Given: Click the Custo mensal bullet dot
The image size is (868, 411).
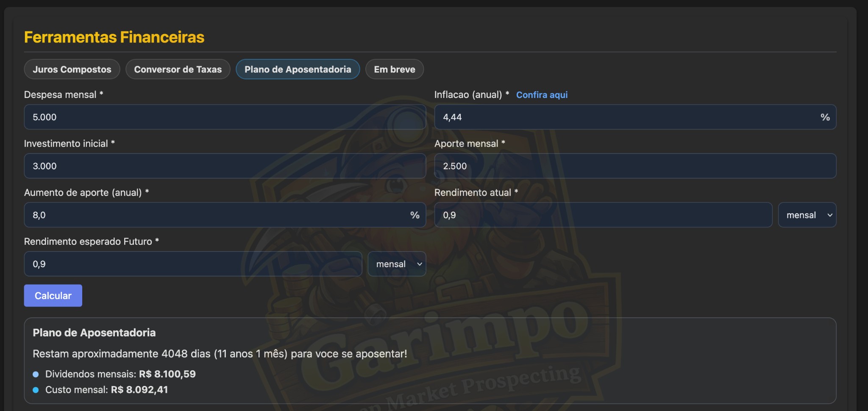Looking at the screenshot, I should [36, 390].
